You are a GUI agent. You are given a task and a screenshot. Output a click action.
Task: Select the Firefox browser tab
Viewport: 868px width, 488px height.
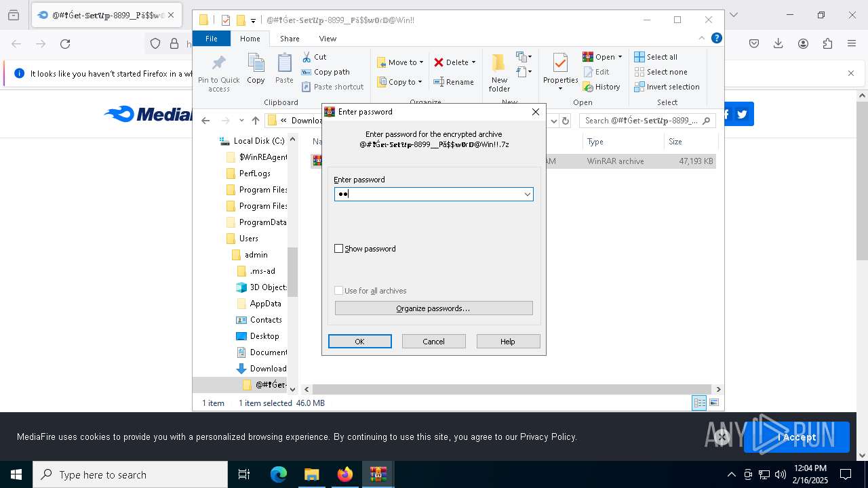point(106,15)
